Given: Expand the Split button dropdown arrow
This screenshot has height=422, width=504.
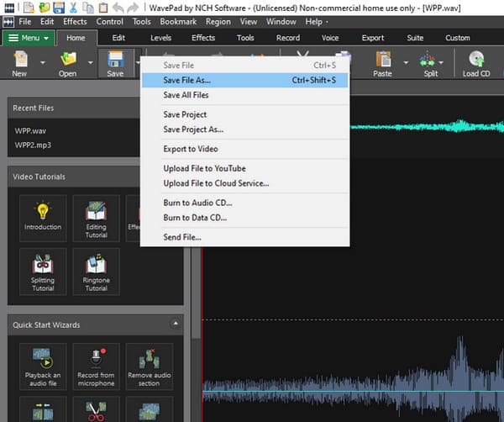Looking at the screenshot, I should pos(441,63).
